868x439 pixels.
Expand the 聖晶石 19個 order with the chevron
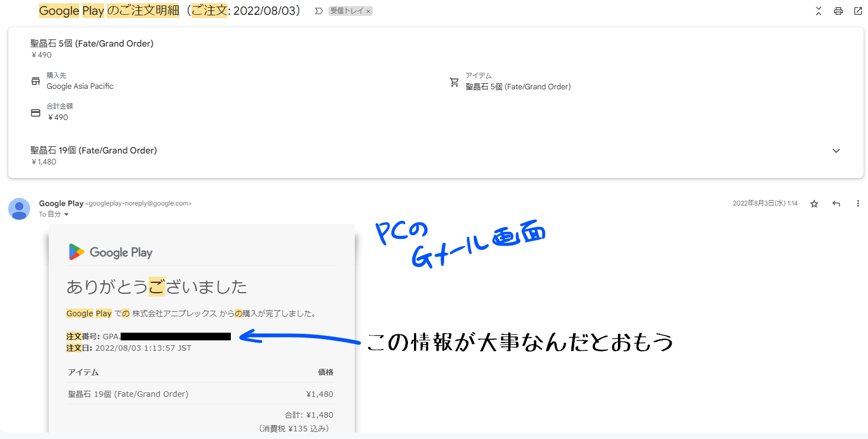pos(836,151)
